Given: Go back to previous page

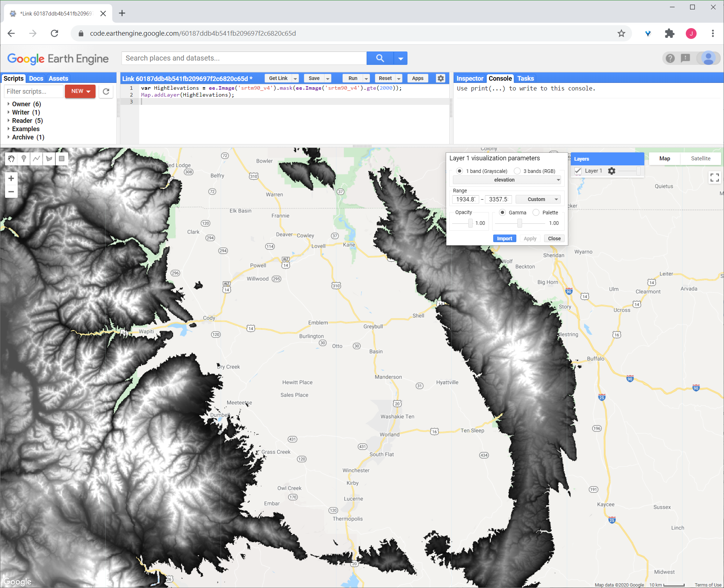Looking at the screenshot, I should [x=11, y=34].
